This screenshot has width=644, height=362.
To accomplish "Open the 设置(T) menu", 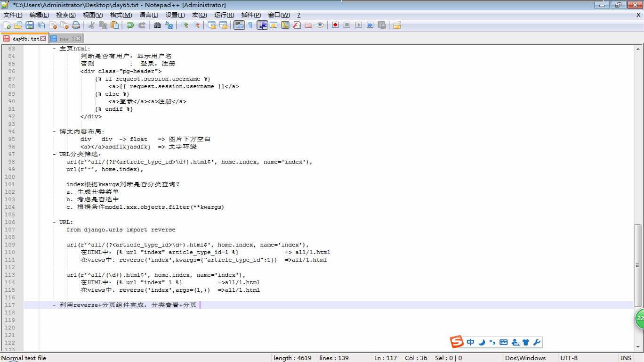I will [x=175, y=15].
